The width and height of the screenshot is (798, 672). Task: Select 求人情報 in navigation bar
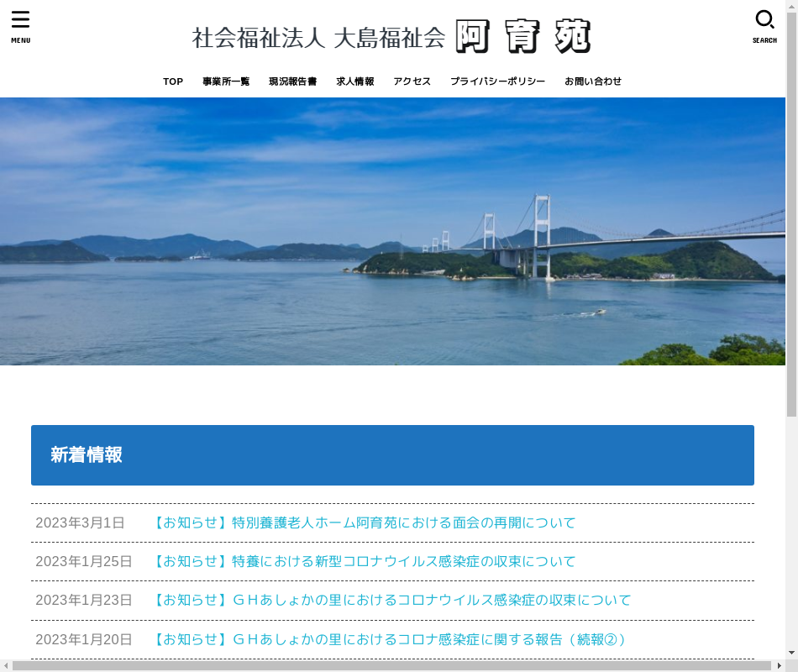coord(355,81)
